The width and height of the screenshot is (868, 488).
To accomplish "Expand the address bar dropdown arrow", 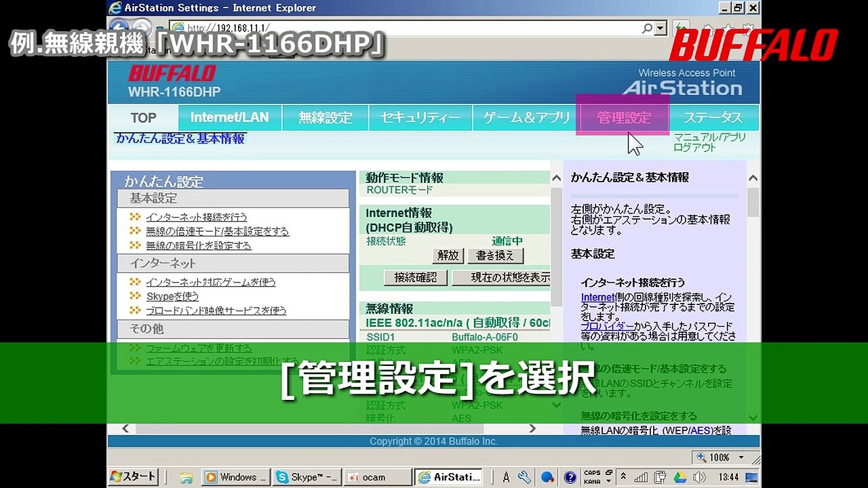I will click(x=660, y=28).
